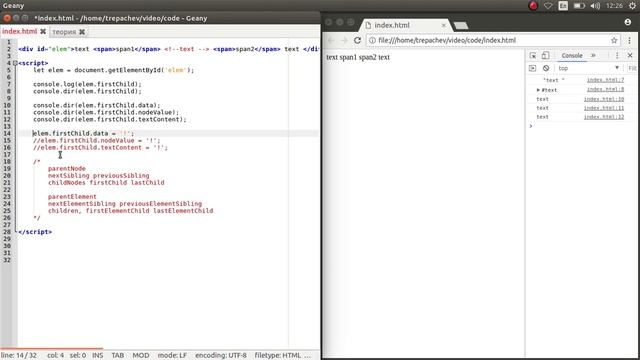Open a new browser tab
The height and width of the screenshot is (360, 640).
pos(461,26)
